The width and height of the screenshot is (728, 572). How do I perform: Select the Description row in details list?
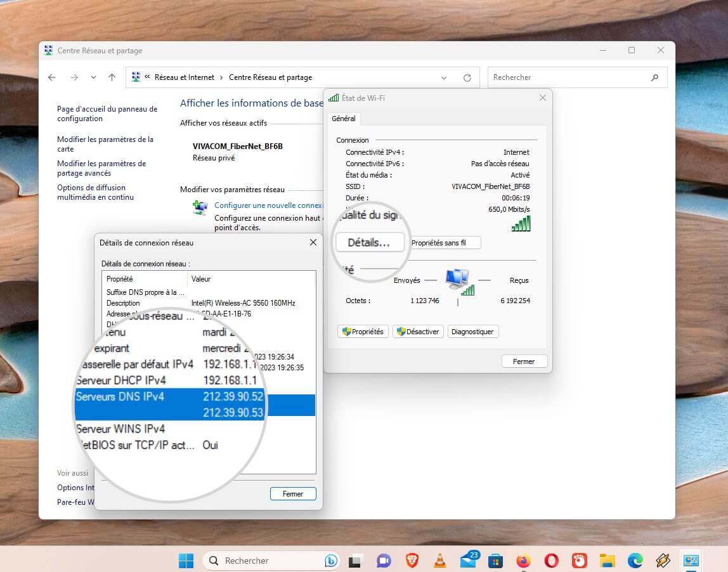pyautogui.click(x=209, y=303)
